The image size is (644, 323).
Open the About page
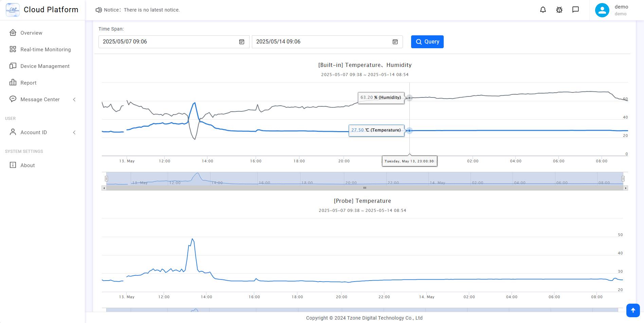pyautogui.click(x=27, y=165)
